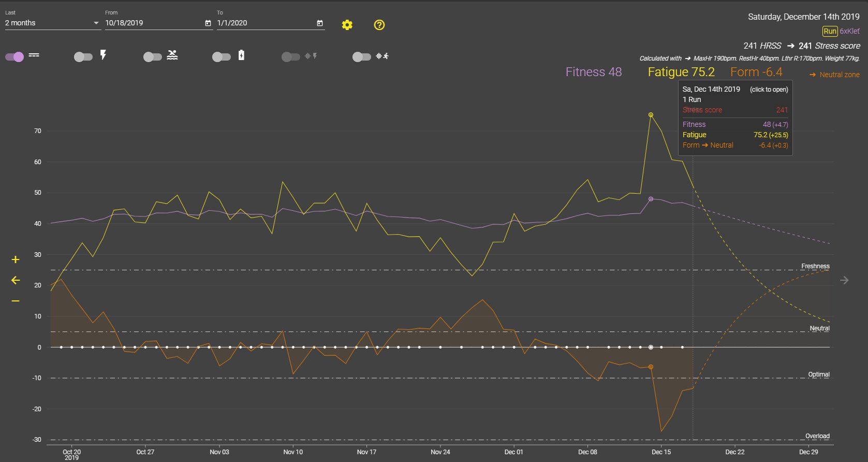Click the battery charging icon
This screenshot has width=868, height=462.
pos(241,55)
